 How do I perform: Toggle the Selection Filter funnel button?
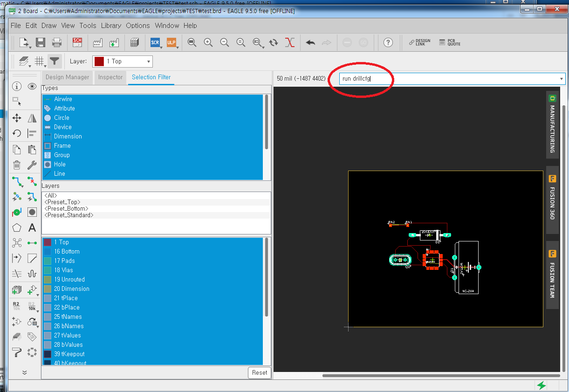(55, 61)
